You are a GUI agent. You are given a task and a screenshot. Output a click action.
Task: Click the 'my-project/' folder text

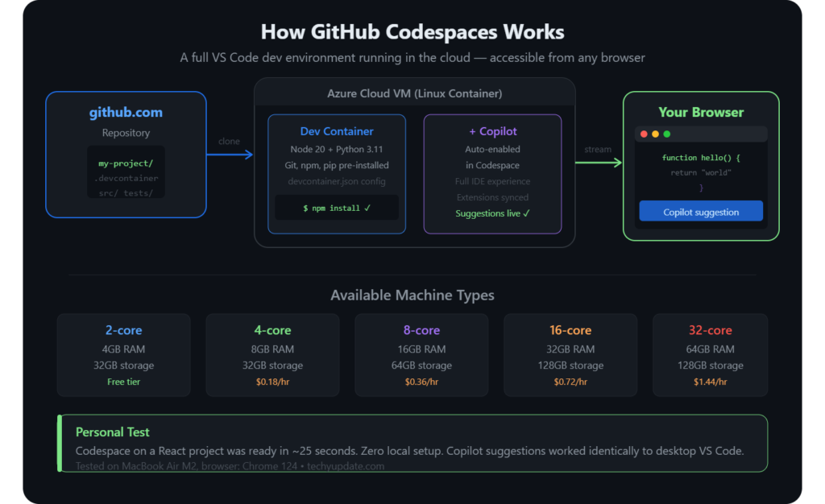tap(126, 163)
